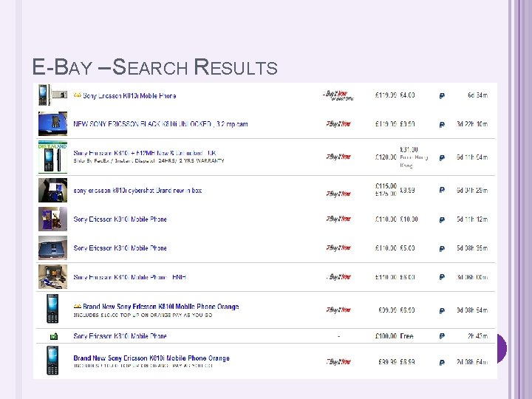Screen dimensions: 532x399
Task: Click Buy It Now badge in the £110.00 £10.00 row
Action: click(x=338, y=219)
